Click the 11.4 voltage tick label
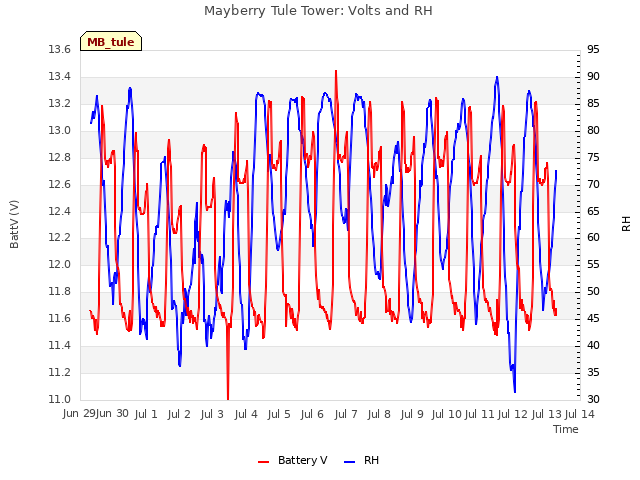The image size is (640, 480). click(x=60, y=345)
